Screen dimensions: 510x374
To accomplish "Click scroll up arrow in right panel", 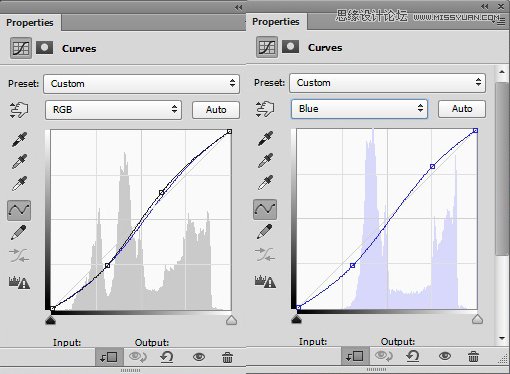I will tap(502, 72).
